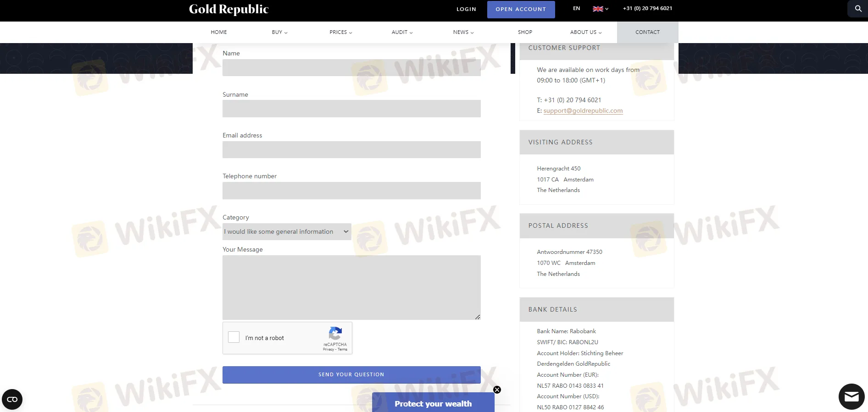The height and width of the screenshot is (412, 868).
Task: Click the OPEN ACCOUNT button
Action: [x=521, y=9]
